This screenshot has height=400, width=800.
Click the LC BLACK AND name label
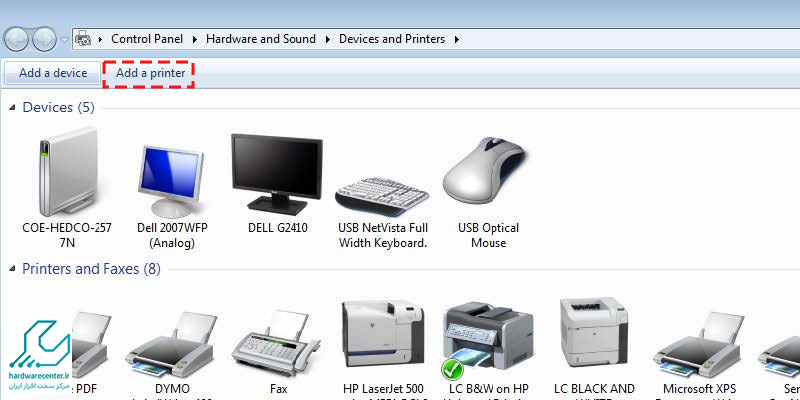point(594,391)
